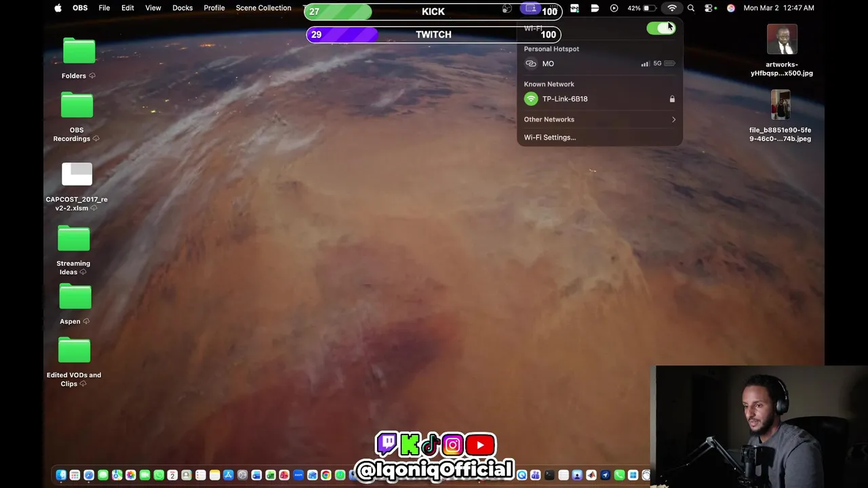The width and height of the screenshot is (868, 488).
Task: Open the Apple menu
Action: point(58,8)
